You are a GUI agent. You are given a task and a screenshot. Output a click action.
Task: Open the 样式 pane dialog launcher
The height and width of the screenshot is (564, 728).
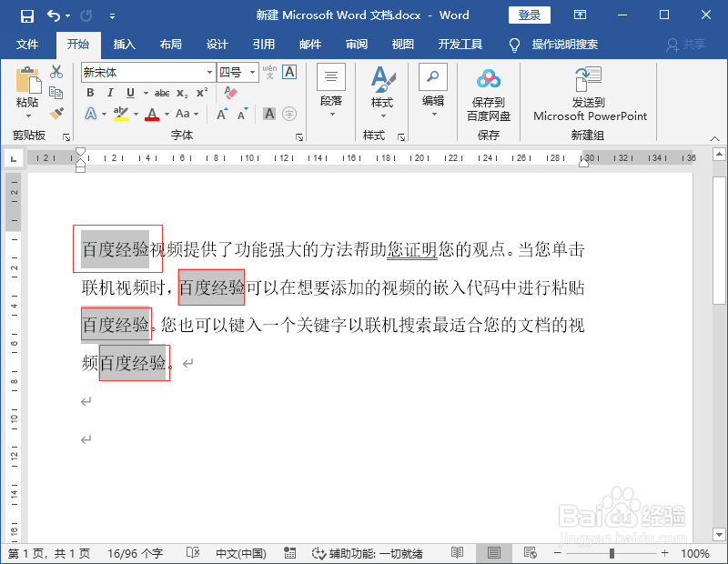click(401, 137)
